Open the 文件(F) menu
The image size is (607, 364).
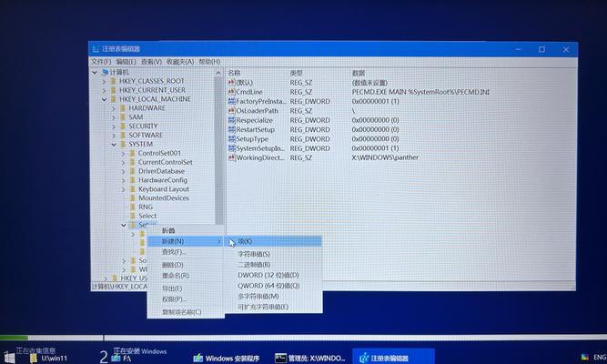pyautogui.click(x=101, y=62)
